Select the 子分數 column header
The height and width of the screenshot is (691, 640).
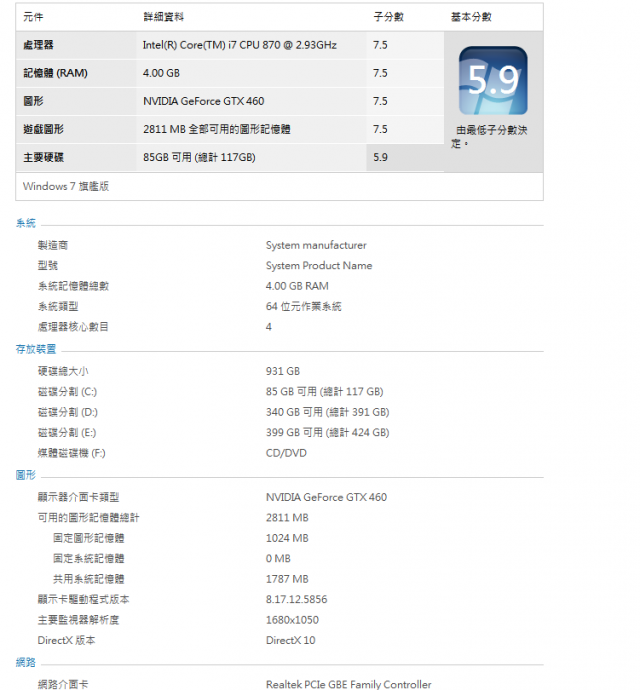(388, 17)
